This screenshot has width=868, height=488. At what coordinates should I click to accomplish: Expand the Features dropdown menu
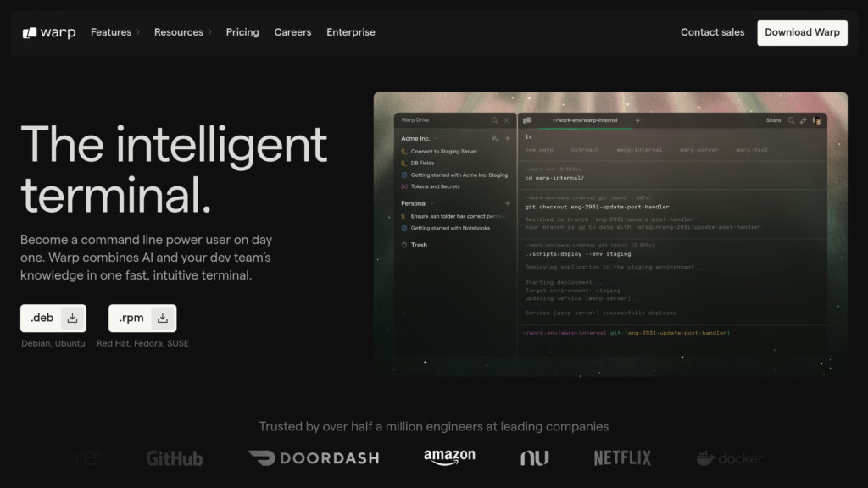tap(115, 32)
